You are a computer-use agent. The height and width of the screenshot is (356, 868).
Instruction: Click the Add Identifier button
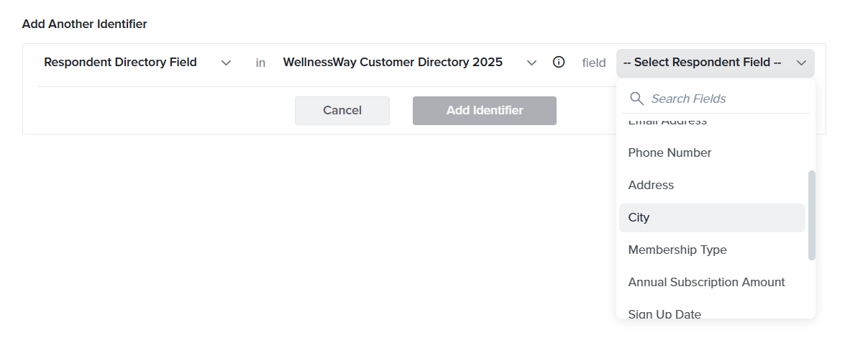(x=485, y=111)
